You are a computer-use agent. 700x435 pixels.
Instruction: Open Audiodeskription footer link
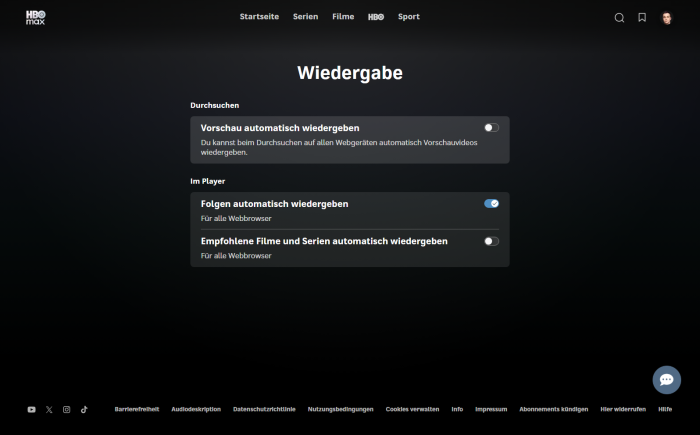click(196, 410)
